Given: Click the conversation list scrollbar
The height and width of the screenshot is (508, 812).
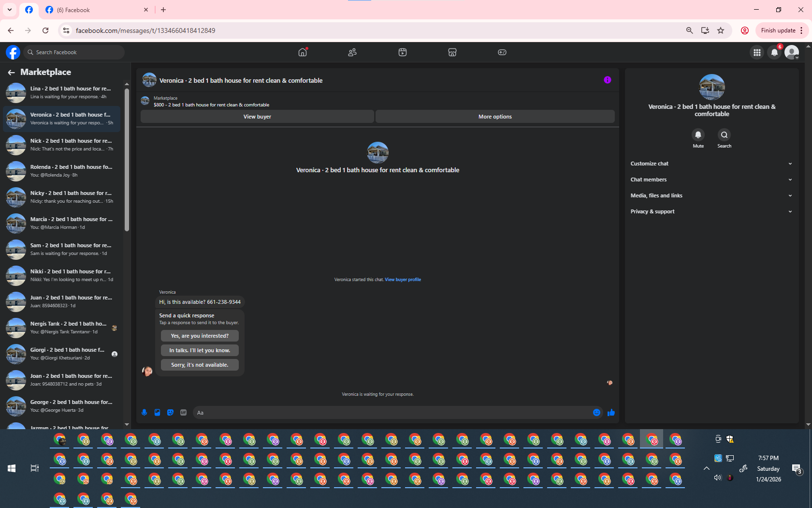Looking at the screenshot, I should [127, 160].
